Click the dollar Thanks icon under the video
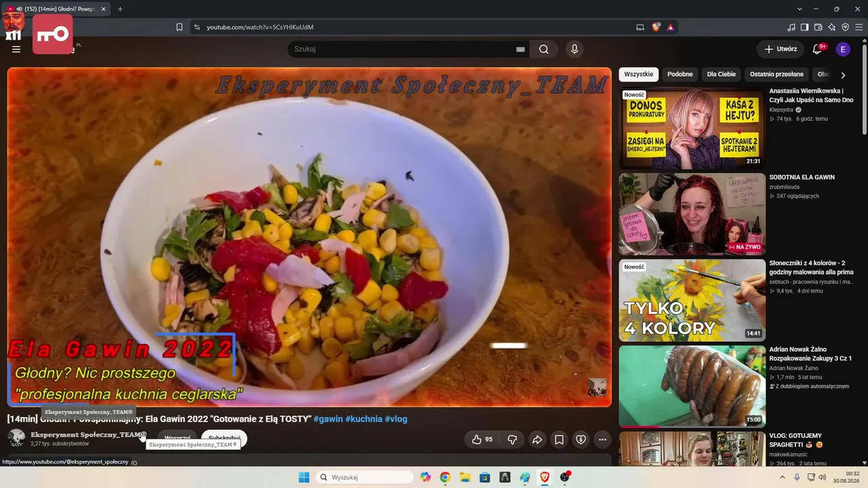The width and height of the screenshot is (868, 488). [x=580, y=440]
